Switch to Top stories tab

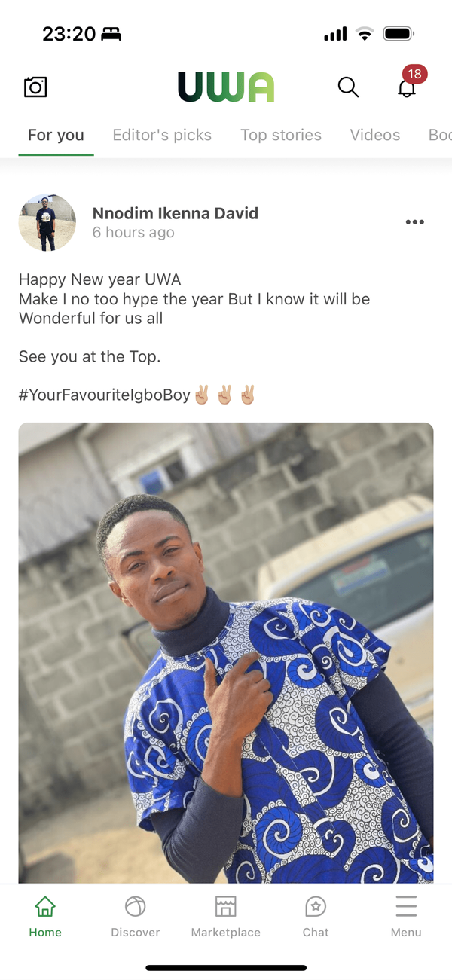[x=281, y=136]
